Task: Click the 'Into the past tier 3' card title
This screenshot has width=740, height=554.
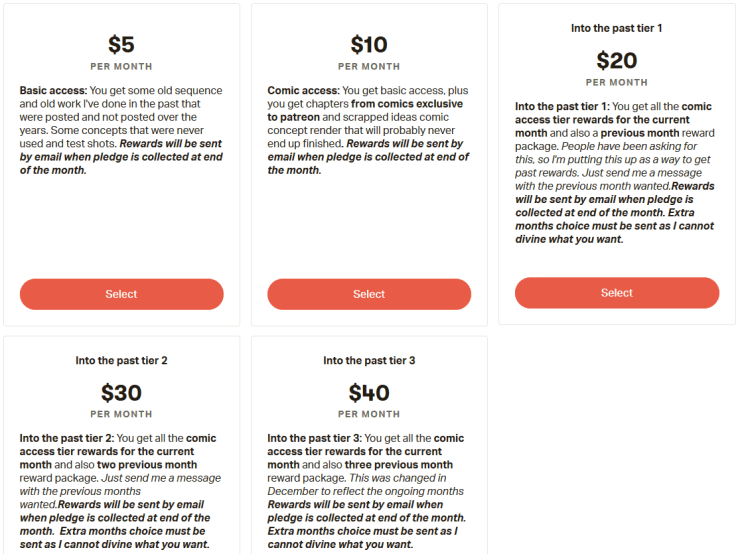Action: click(x=369, y=360)
